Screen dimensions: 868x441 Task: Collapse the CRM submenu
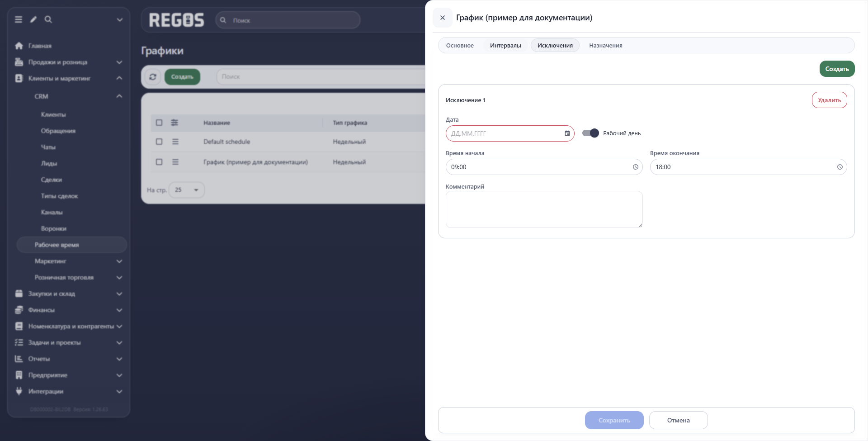click(x=119, y=96)
